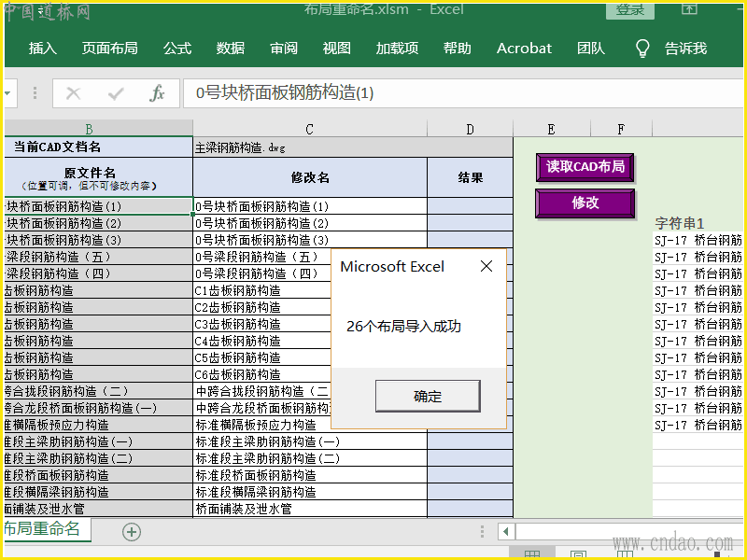This screenshot has width=747, height=560.
Task: Click the purple 修改 button
Action: 585,203
